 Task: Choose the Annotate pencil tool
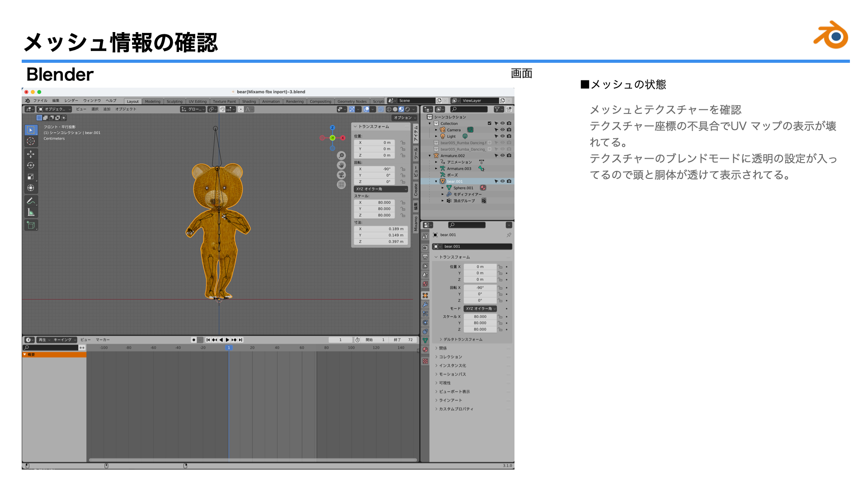[x=31, y=201]
